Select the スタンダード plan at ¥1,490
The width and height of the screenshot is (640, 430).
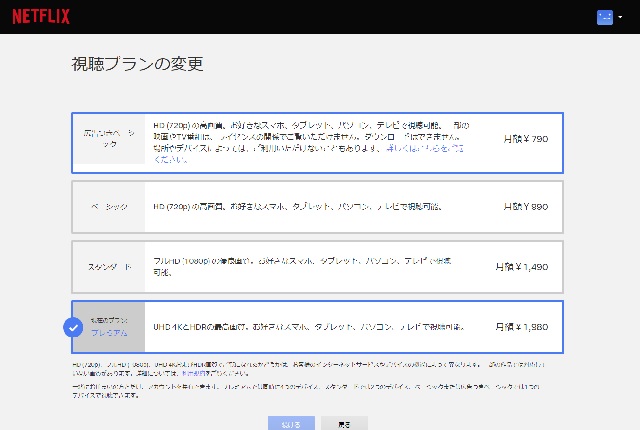pos(318,267)
